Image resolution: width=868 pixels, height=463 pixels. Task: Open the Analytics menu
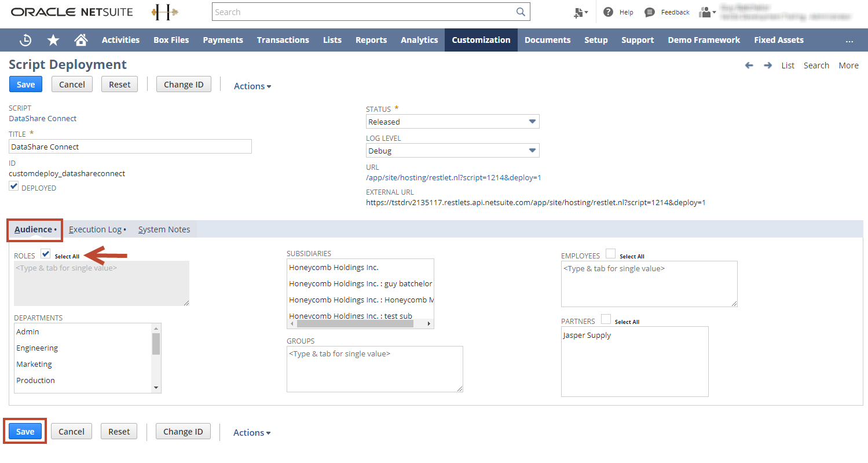pos(419,40)
